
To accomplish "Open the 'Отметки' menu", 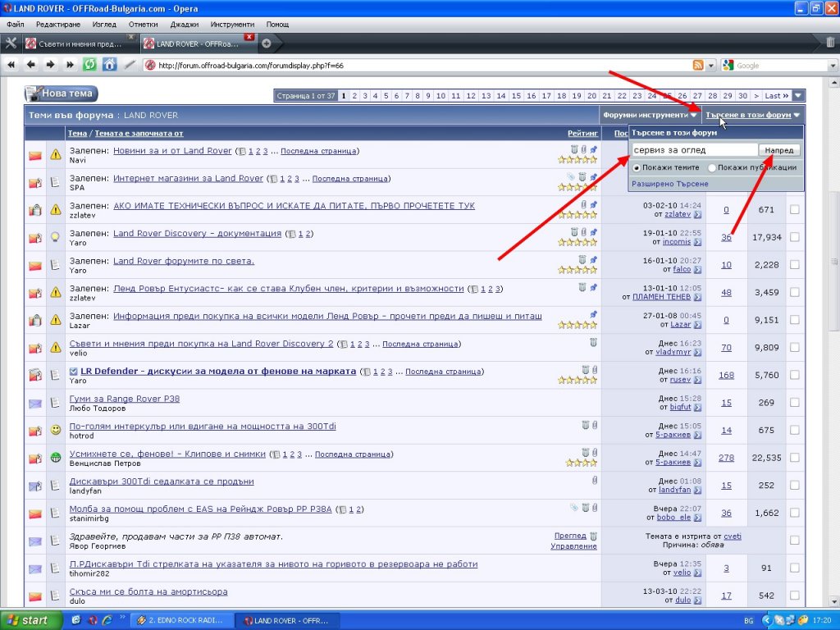I will (x=143, y=25).
